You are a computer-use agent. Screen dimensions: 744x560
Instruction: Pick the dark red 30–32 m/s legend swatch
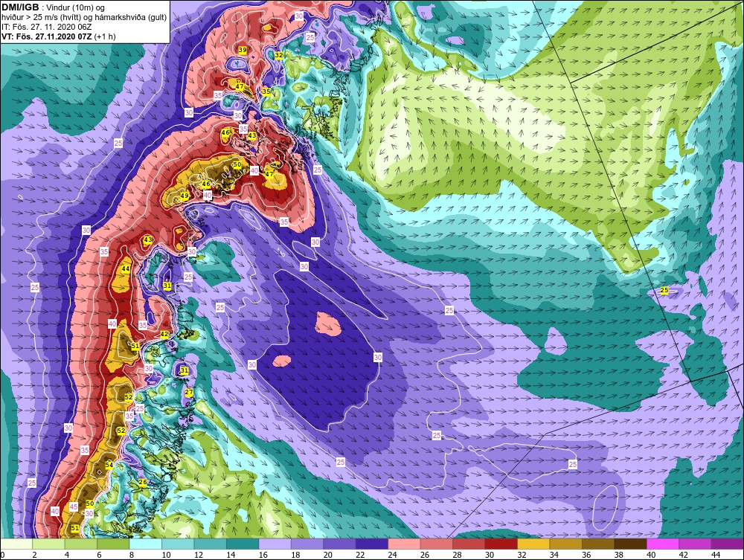[501, 544]
